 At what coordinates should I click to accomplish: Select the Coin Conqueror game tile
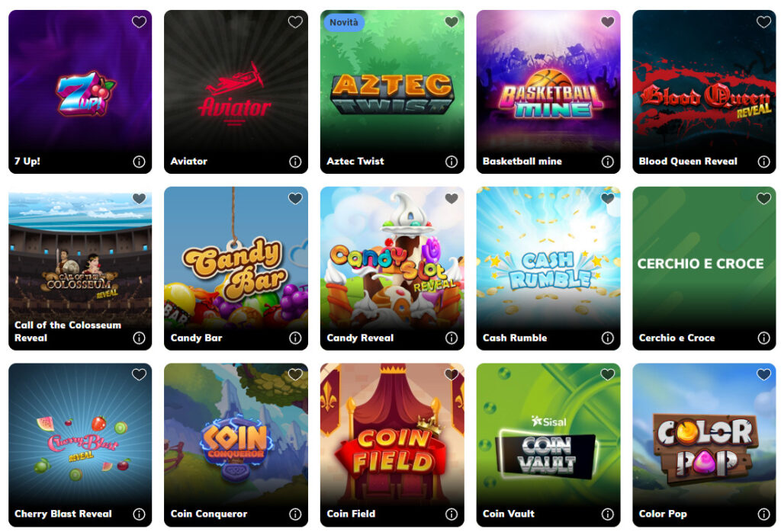[x=236, y=445]
